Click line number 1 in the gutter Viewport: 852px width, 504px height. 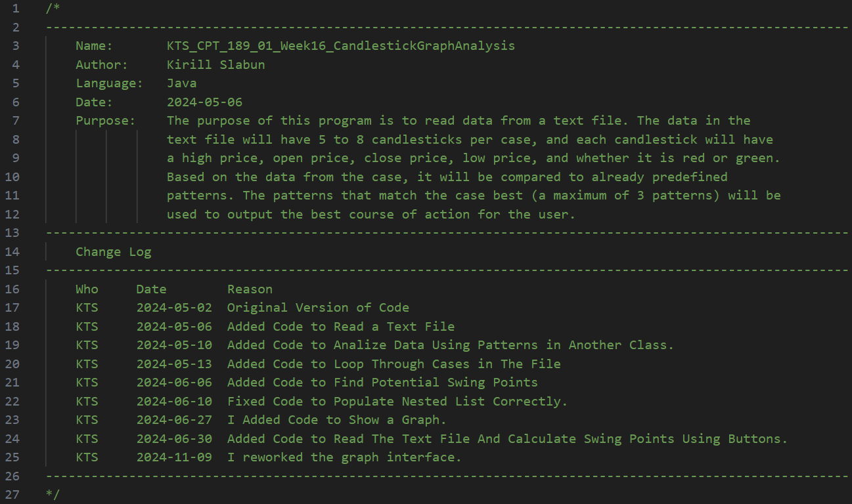click(15, 9)
